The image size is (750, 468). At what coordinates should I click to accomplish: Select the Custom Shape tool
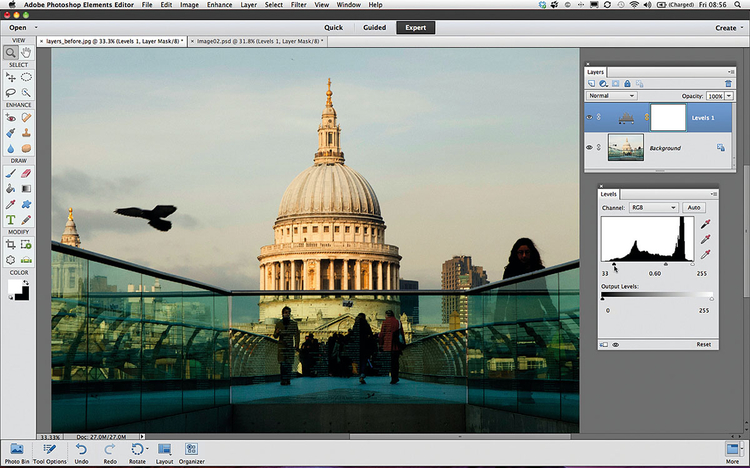26,204
